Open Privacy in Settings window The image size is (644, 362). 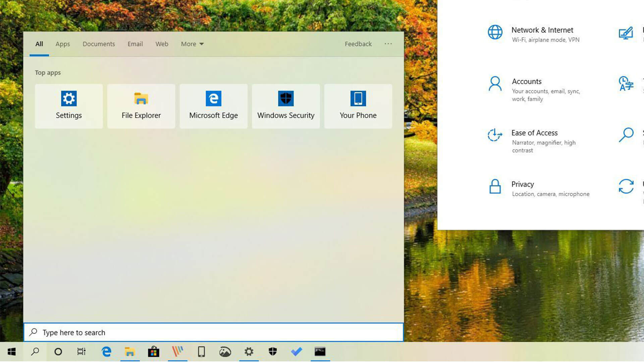point(539,188)
